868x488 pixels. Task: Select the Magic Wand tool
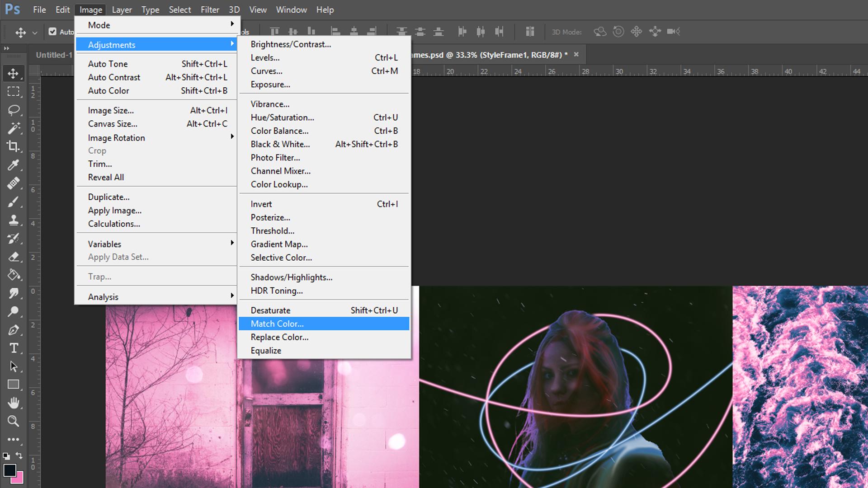tap(14, 128)
